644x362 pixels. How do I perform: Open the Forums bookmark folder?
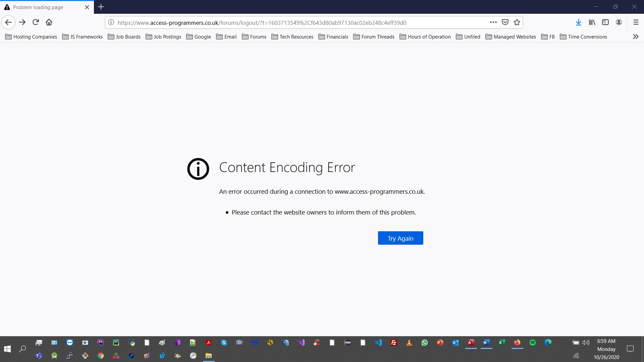pyautogui.click(x=254, y=37)
